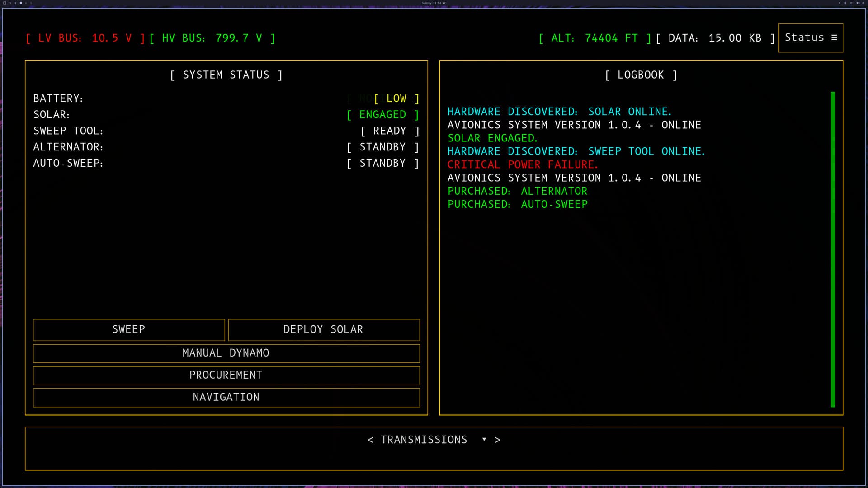Toggle AUTO-SWEEP from STANDBY
868x488 pixels.
coord(383,163)
